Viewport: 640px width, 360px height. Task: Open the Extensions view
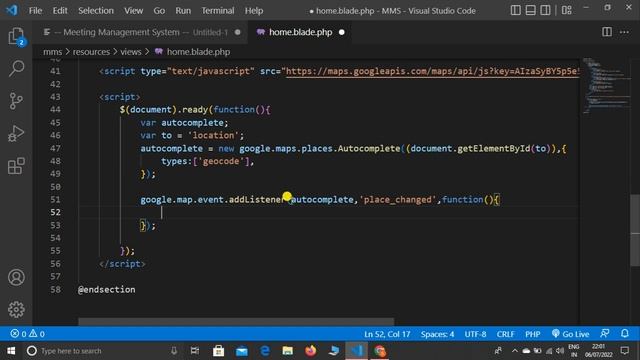pos(16,166)
